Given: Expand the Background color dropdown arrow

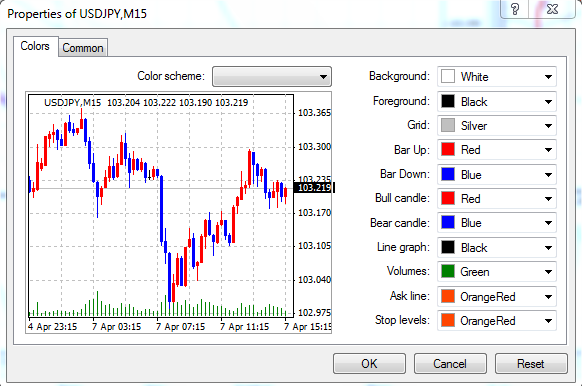Looking at the screenshot, I should click(x=548, y=77).
